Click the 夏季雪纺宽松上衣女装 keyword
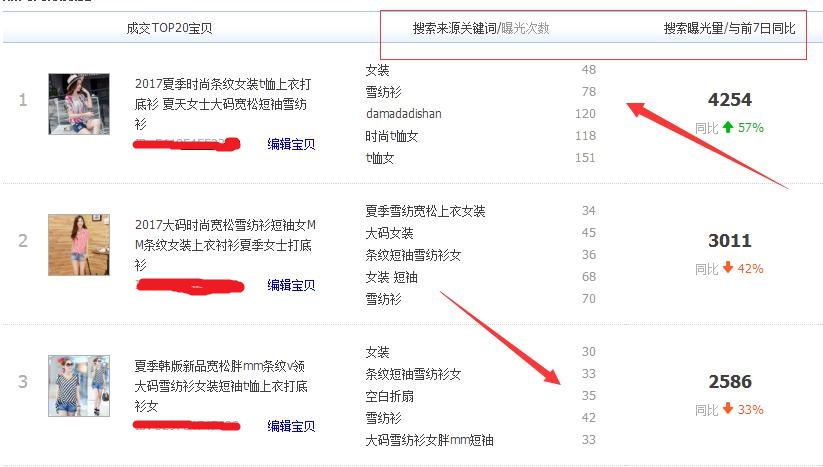This screenshot has height=467, width=823. (425, 211)
